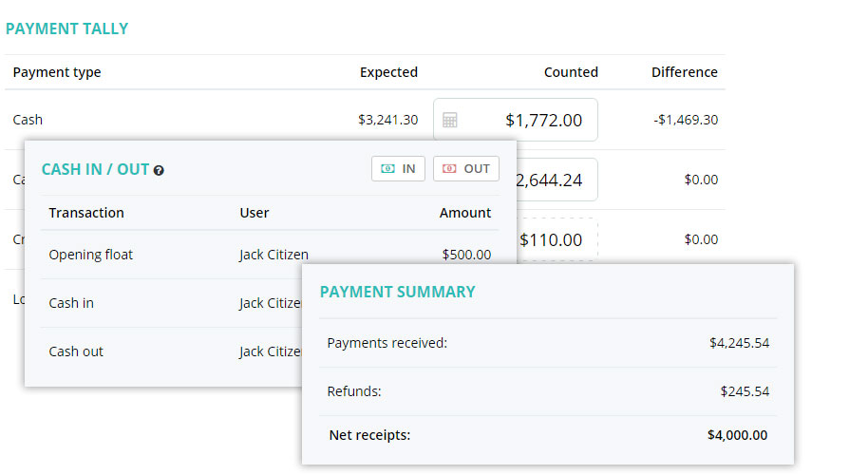Click the OUT button
Viewport: 868px width, 475px height.
point(466,169)
